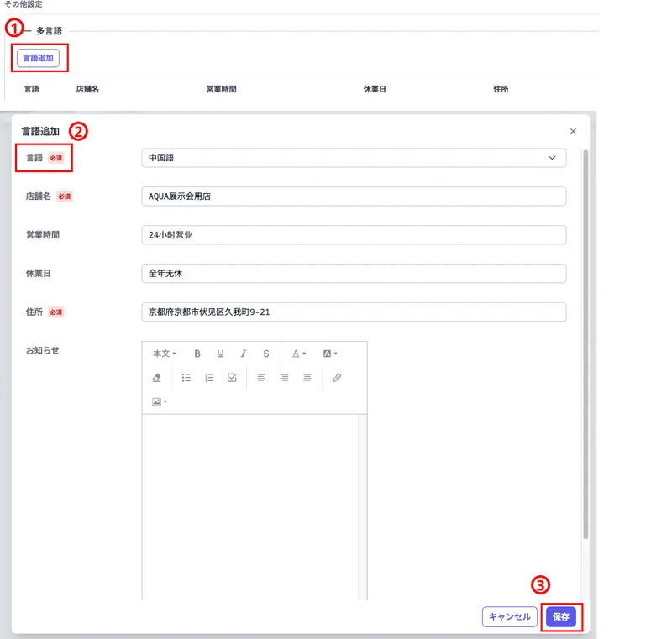Image resolution: width=672 pixels, height=639 pixels.
Task: Open the 言語 dropdown showing 中国語
Action: (x=353, y=157)
